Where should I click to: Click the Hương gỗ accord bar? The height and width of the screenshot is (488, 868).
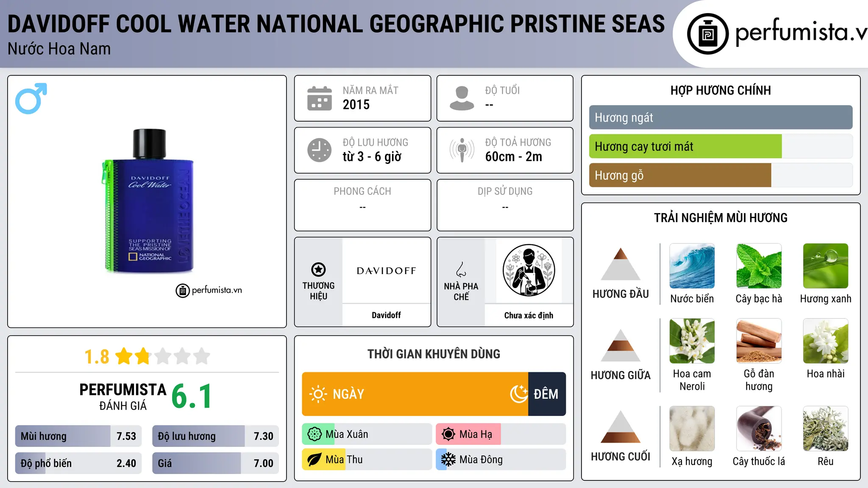721,175
